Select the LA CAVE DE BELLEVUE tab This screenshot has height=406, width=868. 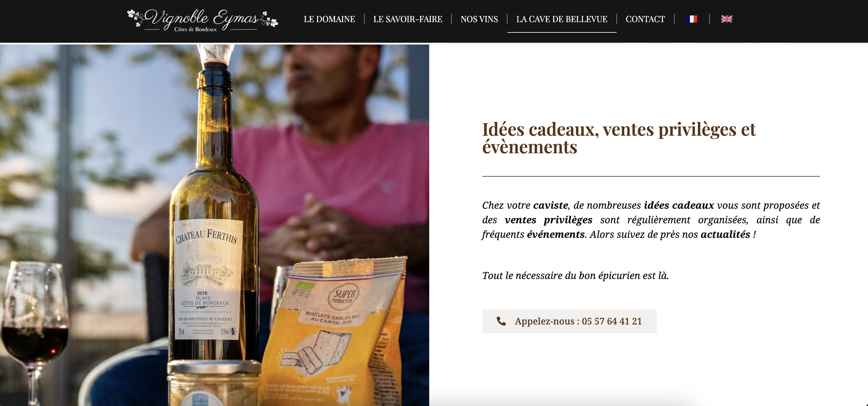pyautogui.click(x=562, y=19)
